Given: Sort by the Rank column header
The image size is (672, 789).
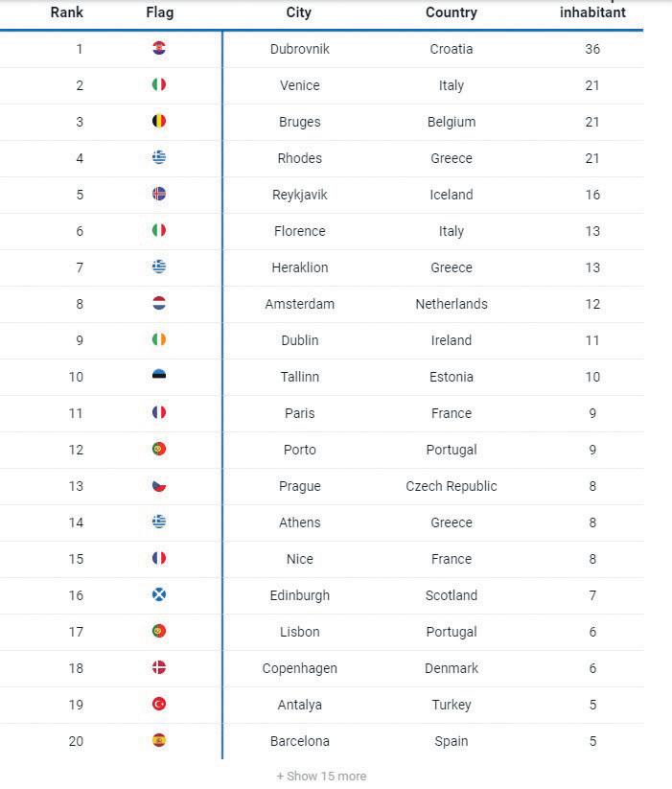Looking at the screenshot, I should [66, 12].
